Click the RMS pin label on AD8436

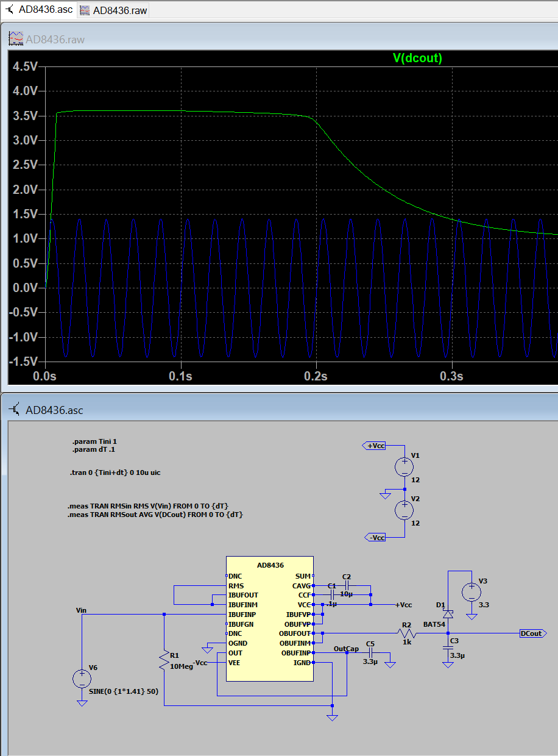click(236, 585)
